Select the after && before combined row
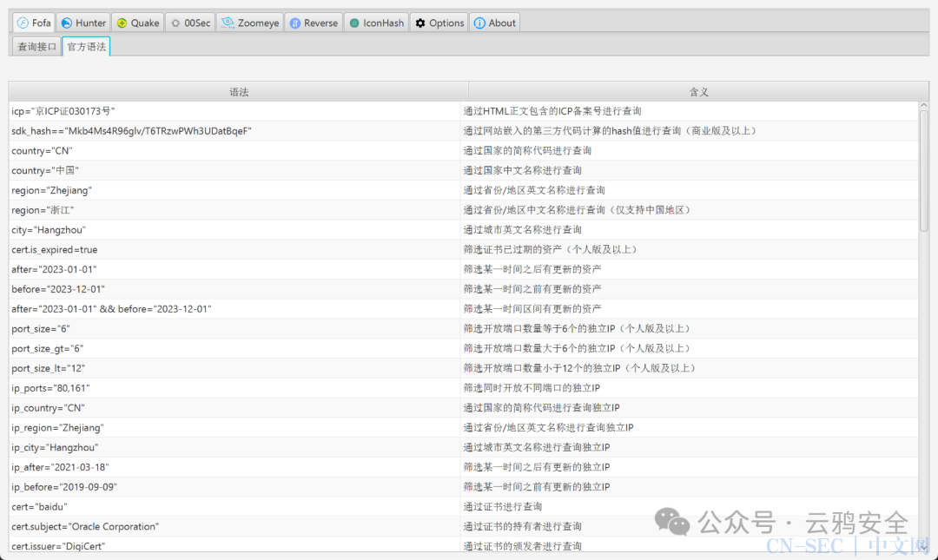 click(464, 309)
